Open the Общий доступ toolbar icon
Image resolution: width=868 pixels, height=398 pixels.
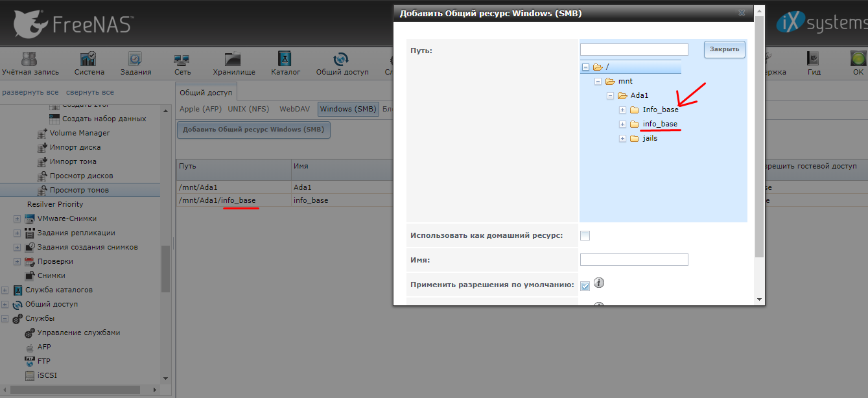pos(342,58)
